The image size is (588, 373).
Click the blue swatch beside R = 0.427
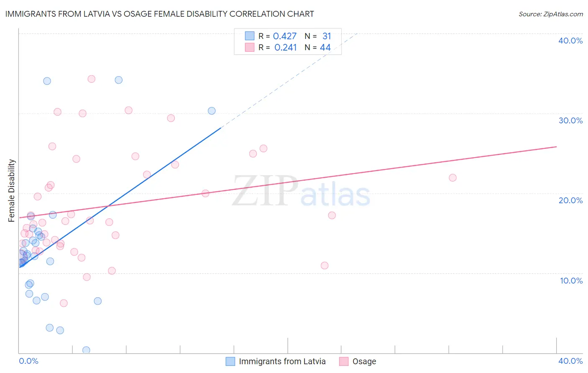pyautogui.click(x=250, y=36)
